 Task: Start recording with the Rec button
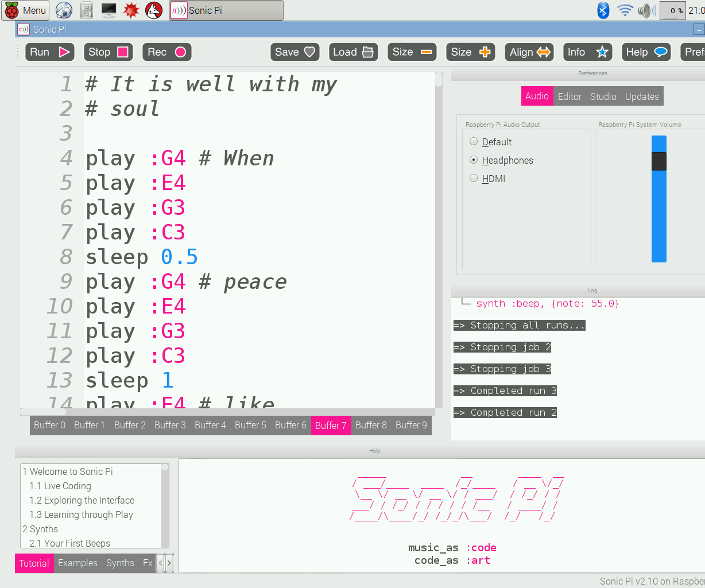[x=166, y=52]
